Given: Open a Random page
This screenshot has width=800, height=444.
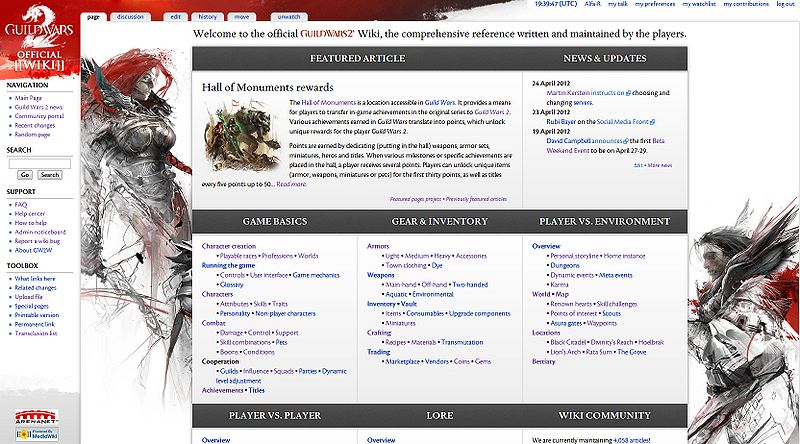Looking at the screenshot, I should [32, 135].
